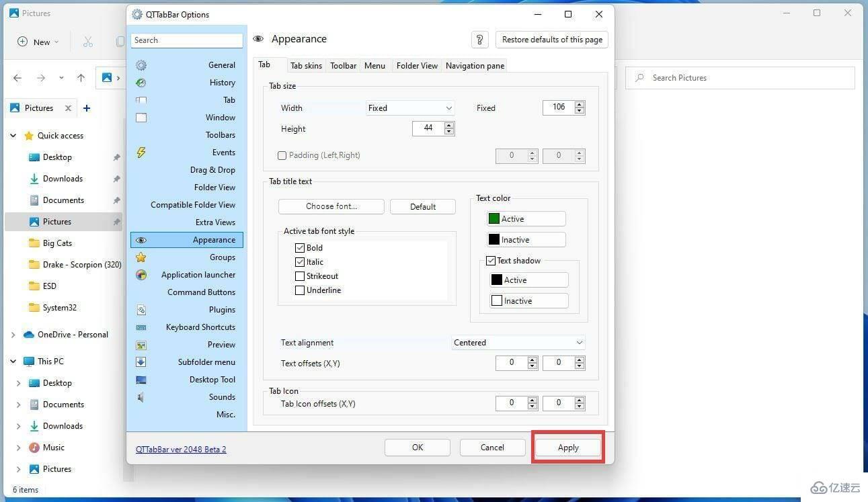Click the Apply button
Screen dimensions: 868x502
pos(568,448)
